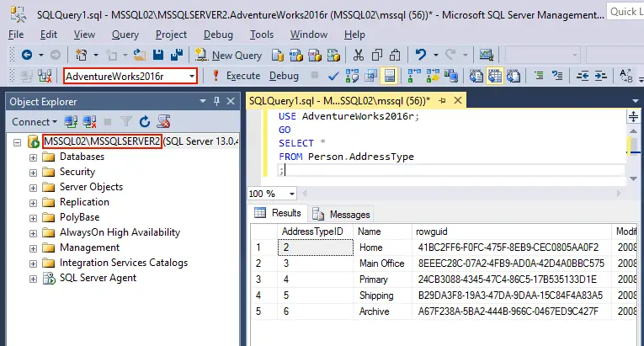Expand the SQL Server Agent node
The image size is (644, 346).
33,279
